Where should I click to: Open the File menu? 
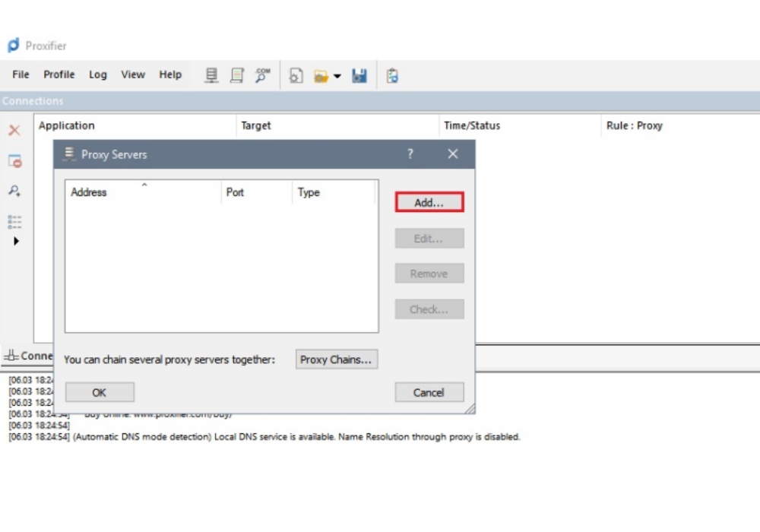tap(21, 74)
